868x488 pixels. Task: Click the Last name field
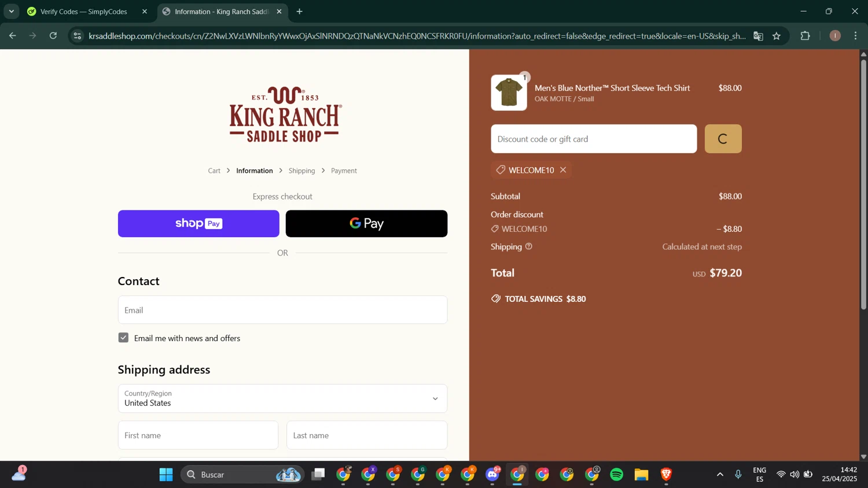pos(367,435)
